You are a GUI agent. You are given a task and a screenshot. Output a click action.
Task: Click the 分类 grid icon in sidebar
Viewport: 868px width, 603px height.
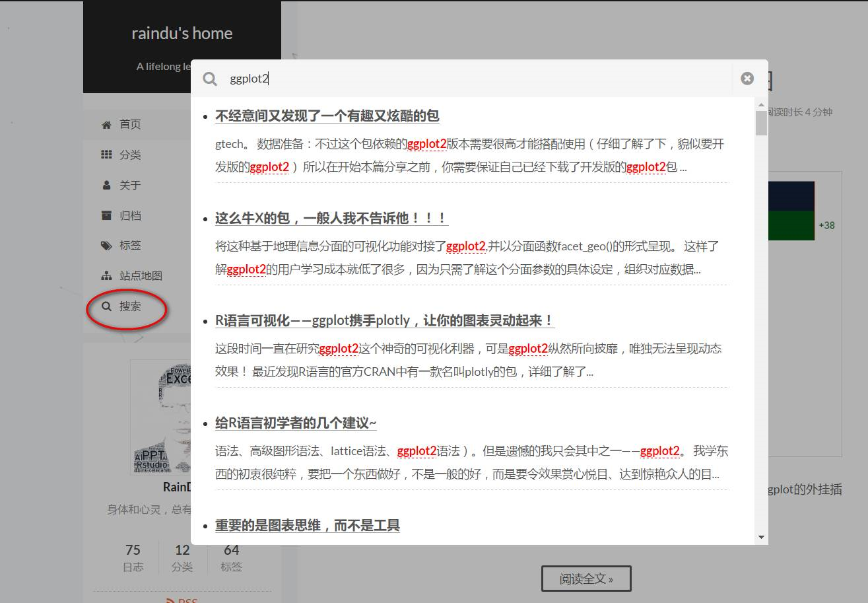[x=106, y=154]
